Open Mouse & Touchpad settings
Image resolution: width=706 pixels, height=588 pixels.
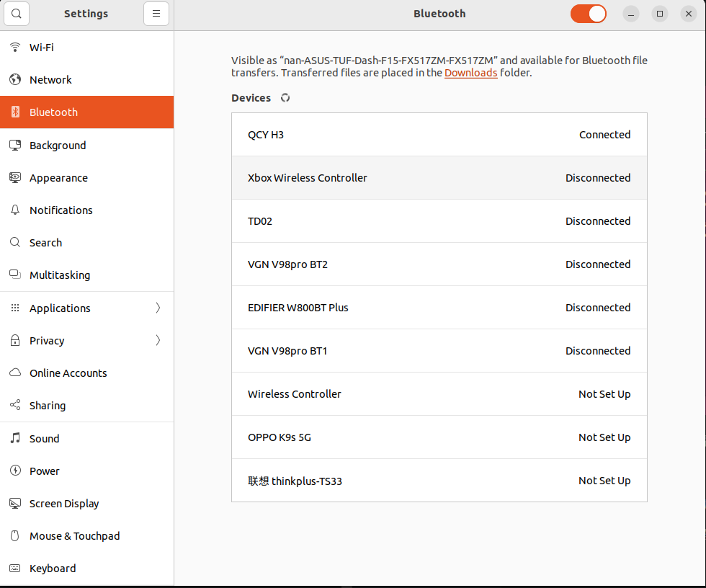point(87,536)
